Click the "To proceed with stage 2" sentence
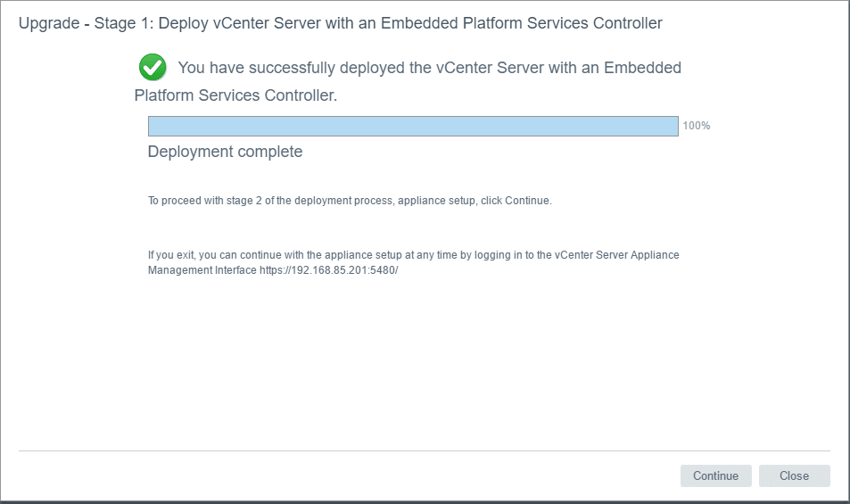 click(x=214, y=201)
